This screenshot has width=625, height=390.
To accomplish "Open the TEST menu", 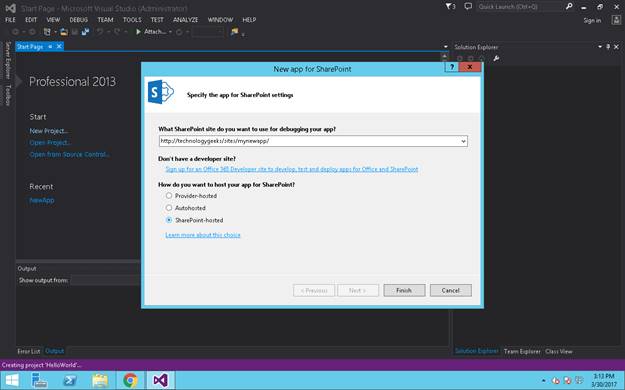I will [x=157, y=20].
